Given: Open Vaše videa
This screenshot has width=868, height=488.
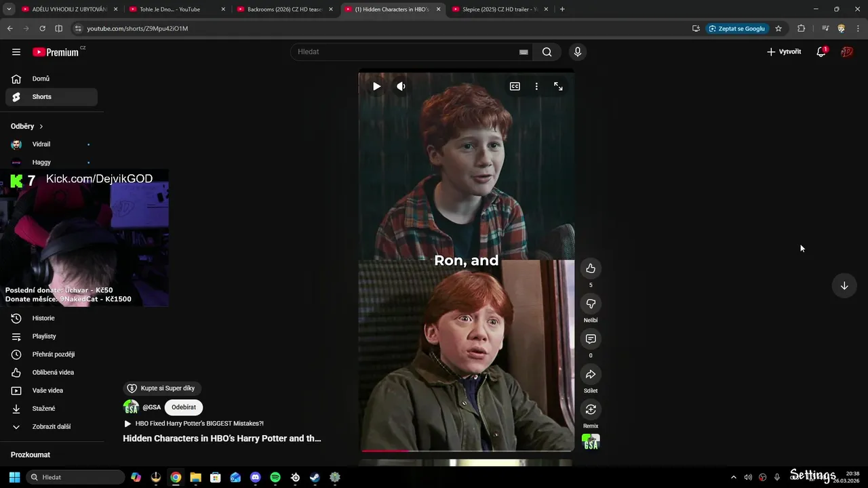Looking at the screenshot, I should tap(52, 390).
